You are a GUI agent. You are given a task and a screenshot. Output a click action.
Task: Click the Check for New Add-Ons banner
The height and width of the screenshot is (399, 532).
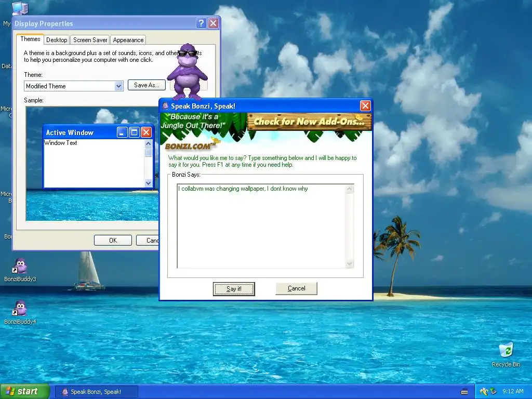309,122
